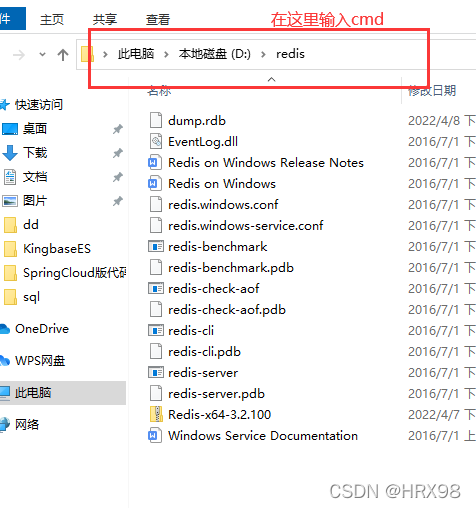Open the 共享 ribbon tab
The image size is (476, 508).
point(105,20)
